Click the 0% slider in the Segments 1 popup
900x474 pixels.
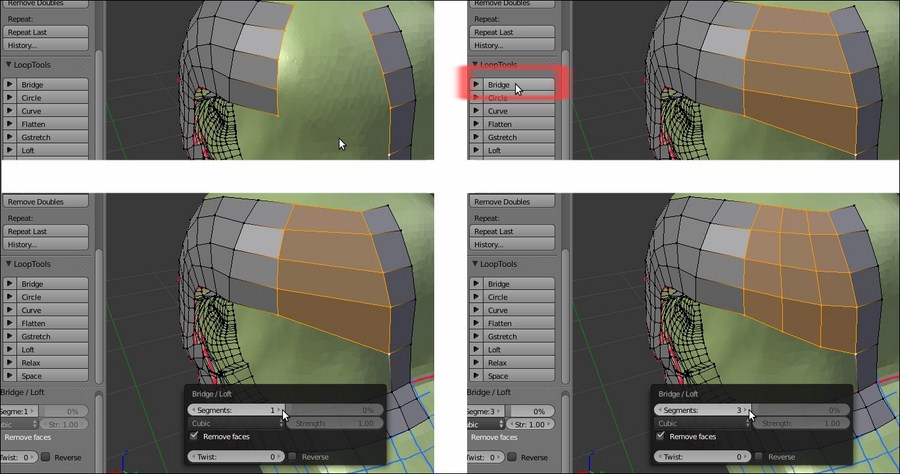click(x=335, y=410)
